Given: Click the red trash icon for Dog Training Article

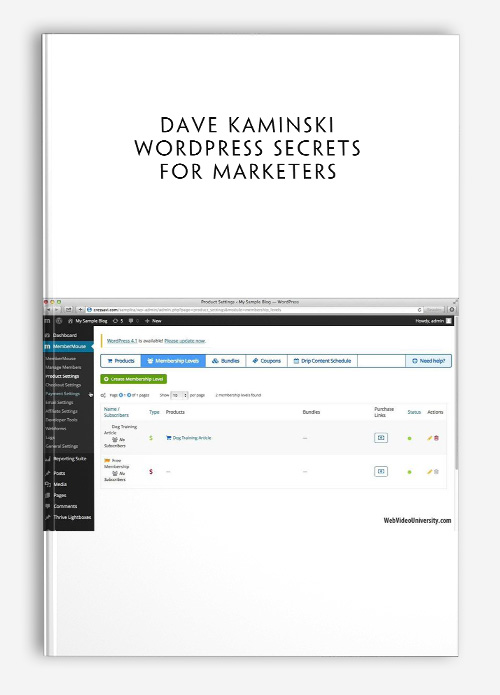Looking at the screenshot, I should click(436, 438).
